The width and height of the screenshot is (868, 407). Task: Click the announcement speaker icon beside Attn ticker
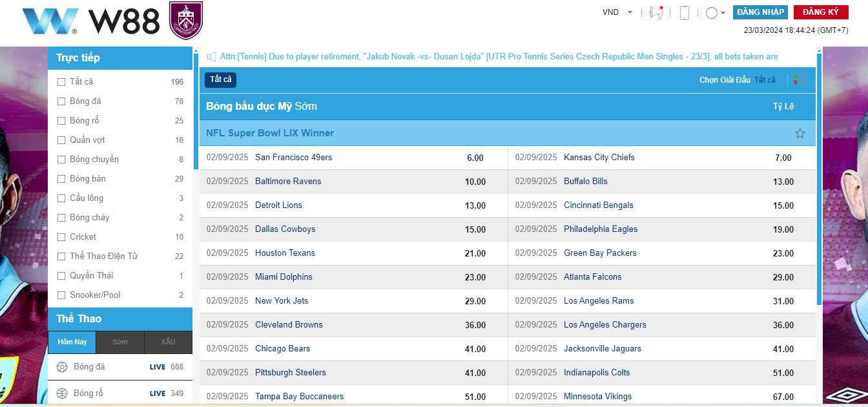pyautogui.click(x=211, y=57)
